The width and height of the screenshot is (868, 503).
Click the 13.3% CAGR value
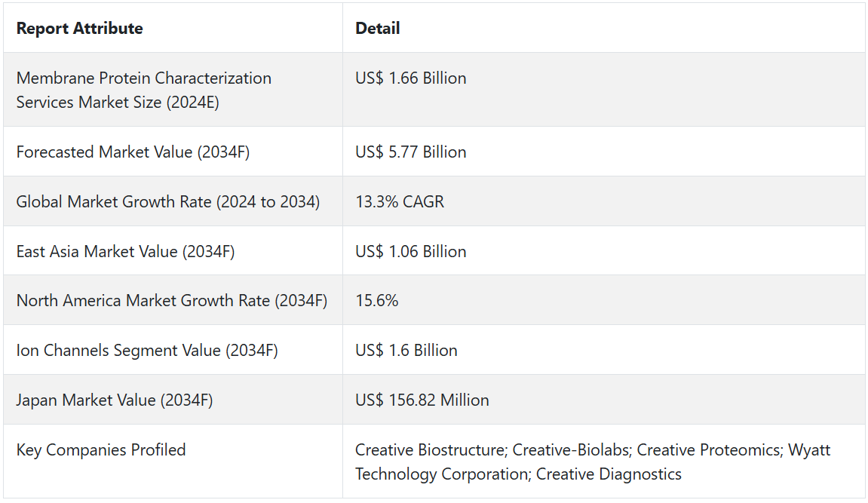click(400, 202)
